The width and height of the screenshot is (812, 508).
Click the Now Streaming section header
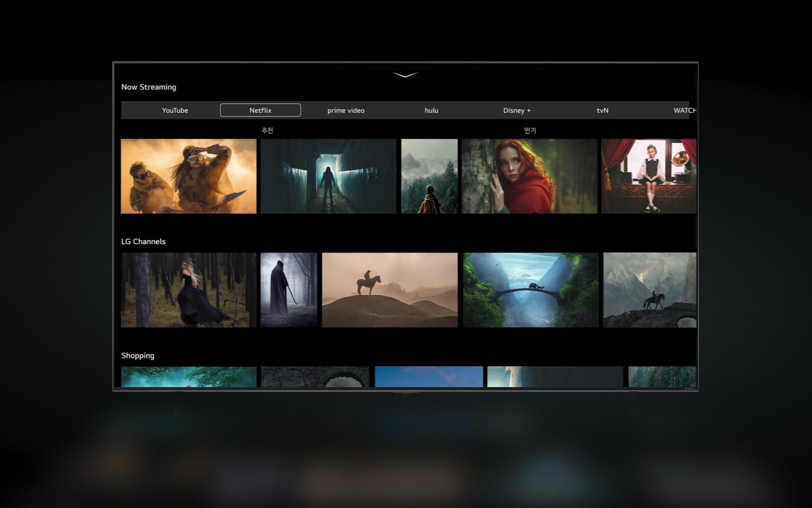148,87
